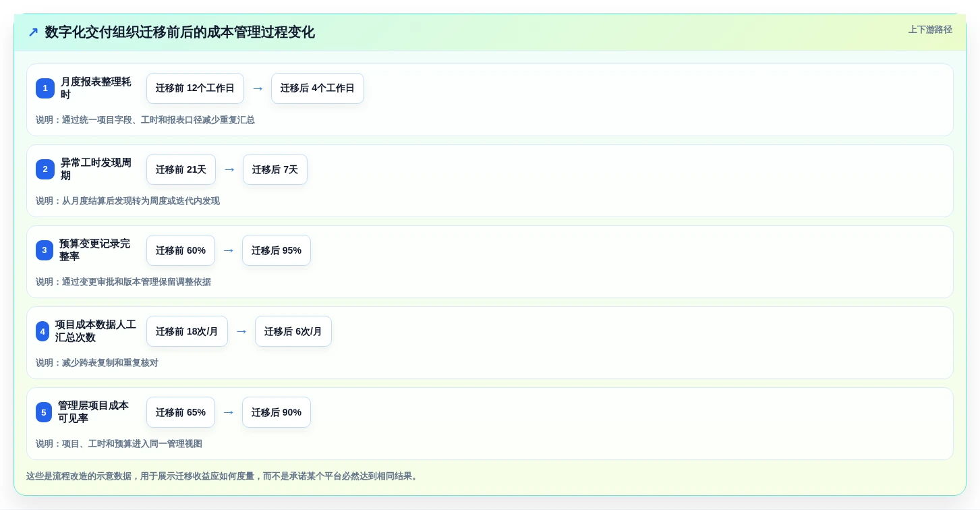
Task: Click the 异常工时发现周期 row title
Action: tap(96, 169)
